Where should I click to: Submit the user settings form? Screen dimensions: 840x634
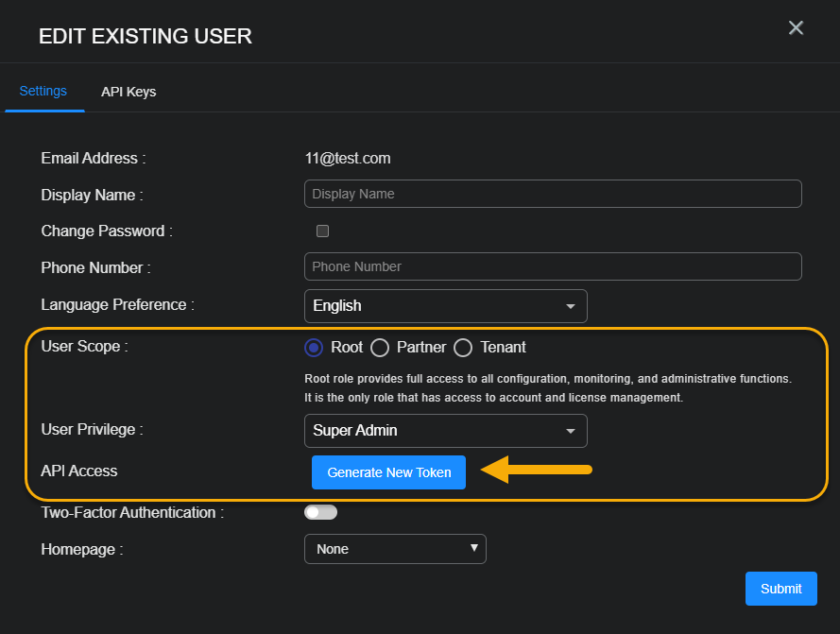point(780,589)
